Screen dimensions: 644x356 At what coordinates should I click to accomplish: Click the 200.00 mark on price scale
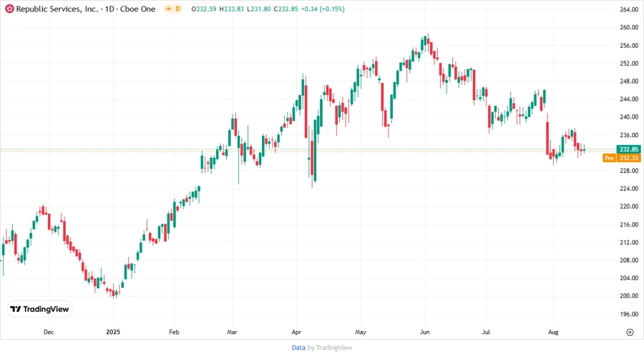628,296
